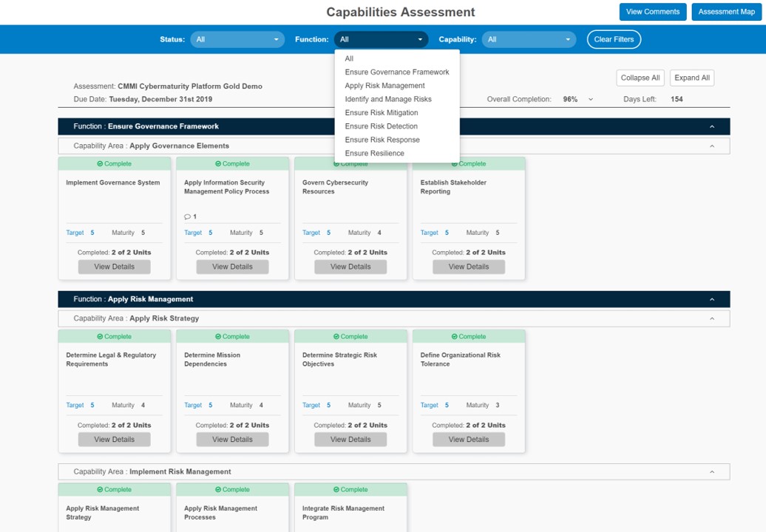This screenshot has height=532, width=766.
Task: Open the Assessment Map
Action: tap(728, 11)
